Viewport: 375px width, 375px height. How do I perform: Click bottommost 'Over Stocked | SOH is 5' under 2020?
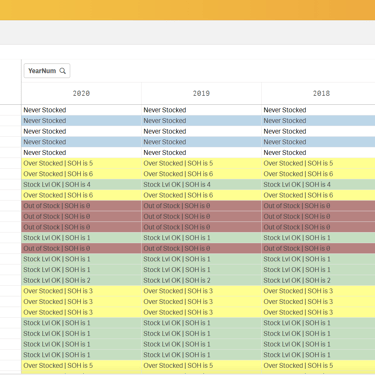click(x=81, y=365)
